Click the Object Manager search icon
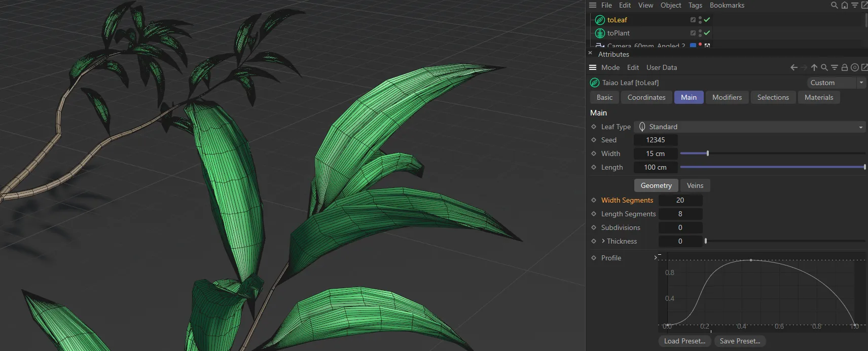The height and width of the screenshot is (351, 868). [x=834, y=5]
